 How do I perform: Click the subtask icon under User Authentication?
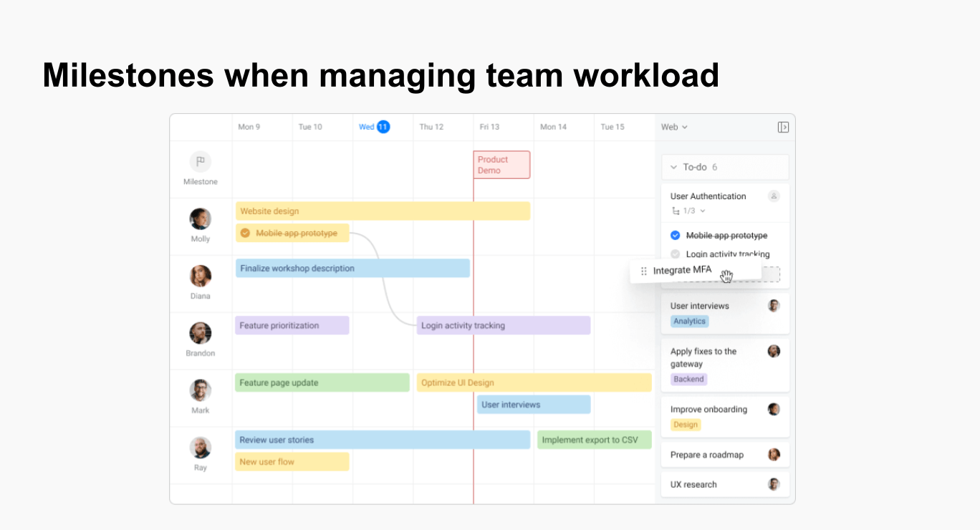click(675, 211)
